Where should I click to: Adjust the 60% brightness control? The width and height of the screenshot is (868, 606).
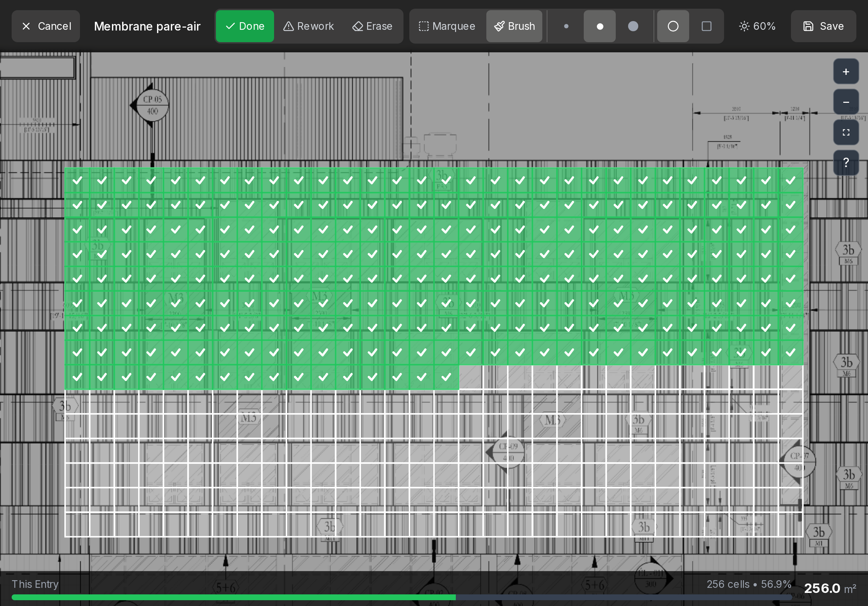point(757,26)
